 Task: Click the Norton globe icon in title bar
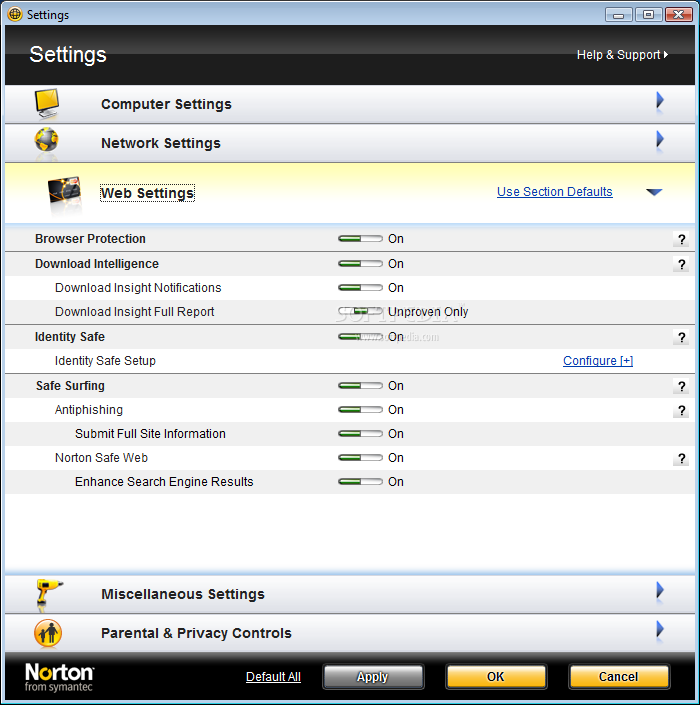(x=15, y=14)
